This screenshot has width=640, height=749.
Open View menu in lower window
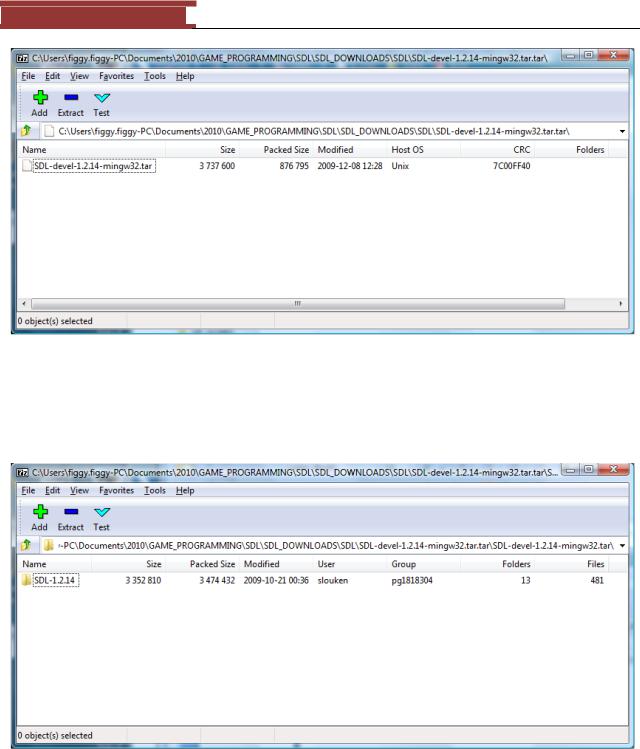79,490
